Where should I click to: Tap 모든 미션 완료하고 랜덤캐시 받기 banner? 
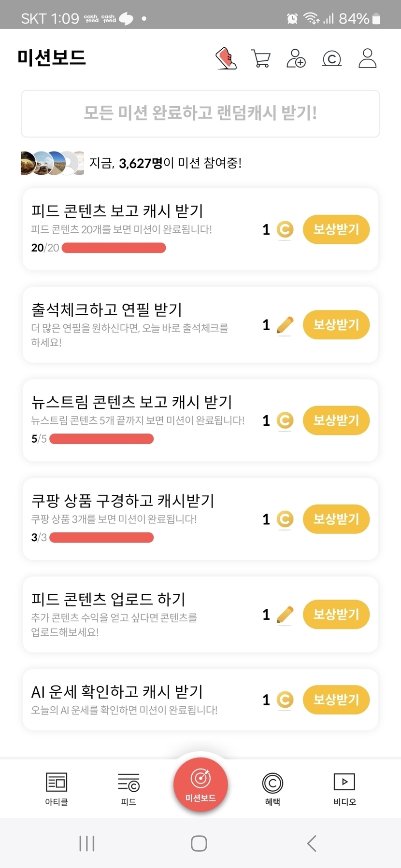[x=200, y=113]
